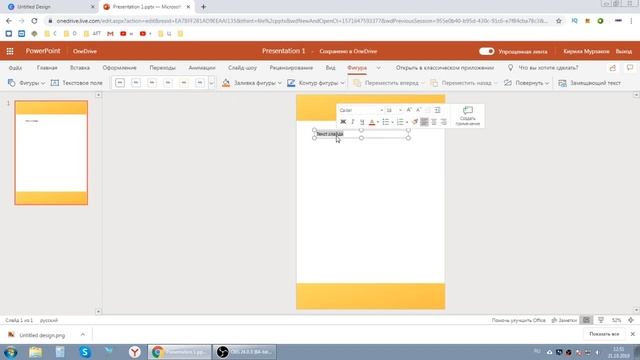Viewport: 640px width, 360px height.
Task: Switch to the Вид tab
Action: click(x=330, y=68)
